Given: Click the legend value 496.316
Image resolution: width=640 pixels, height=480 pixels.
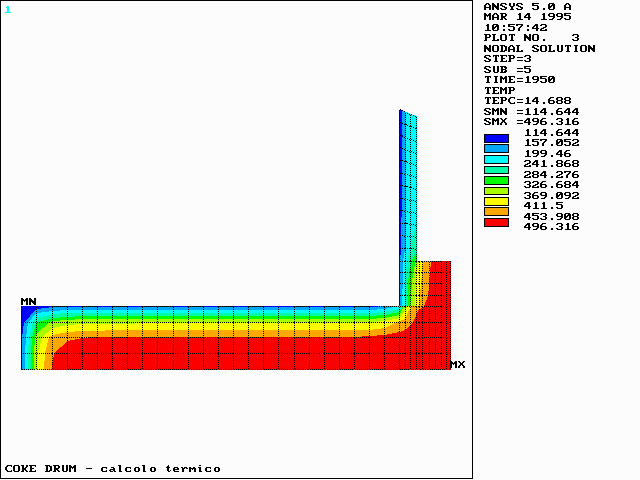Looking at the screenshot, I should (x=551, y=227).
